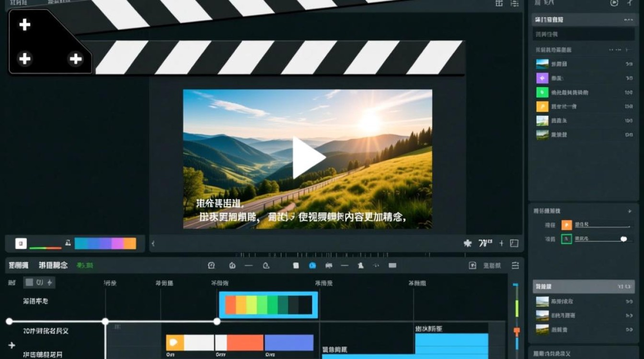Click the list icon at timeline toolbar's right end
Screen dimensions: 644x359
515,265
